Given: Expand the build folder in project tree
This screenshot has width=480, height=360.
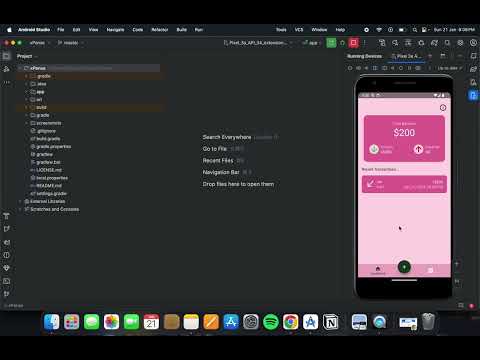Looking at the screenshot, I should pos(26,107).
